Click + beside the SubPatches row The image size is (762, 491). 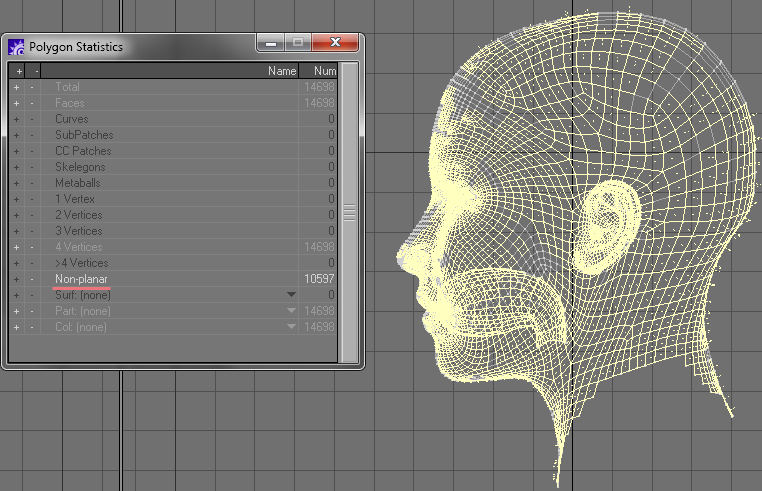point(16,135)
